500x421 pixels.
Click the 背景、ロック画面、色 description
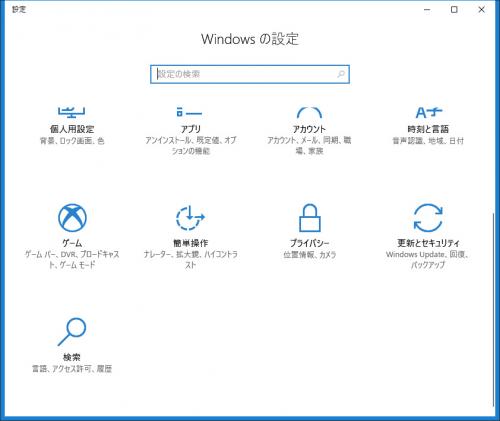72,141
